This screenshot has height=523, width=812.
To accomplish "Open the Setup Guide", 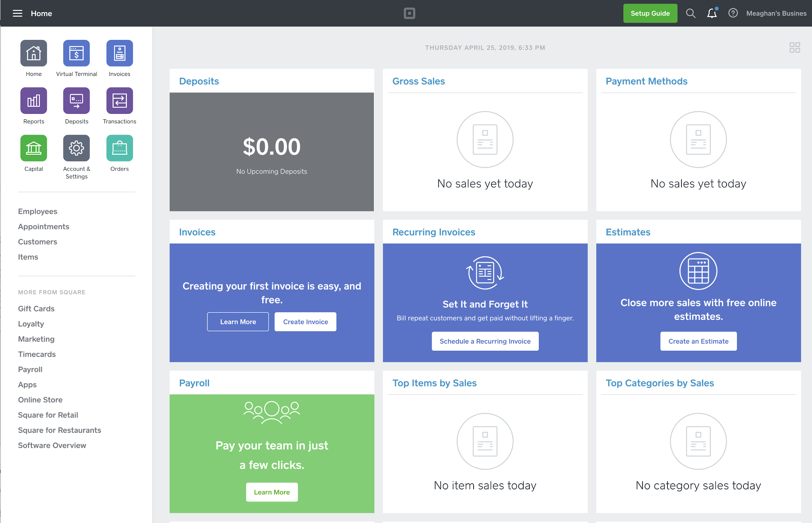I will pos(650,13).
